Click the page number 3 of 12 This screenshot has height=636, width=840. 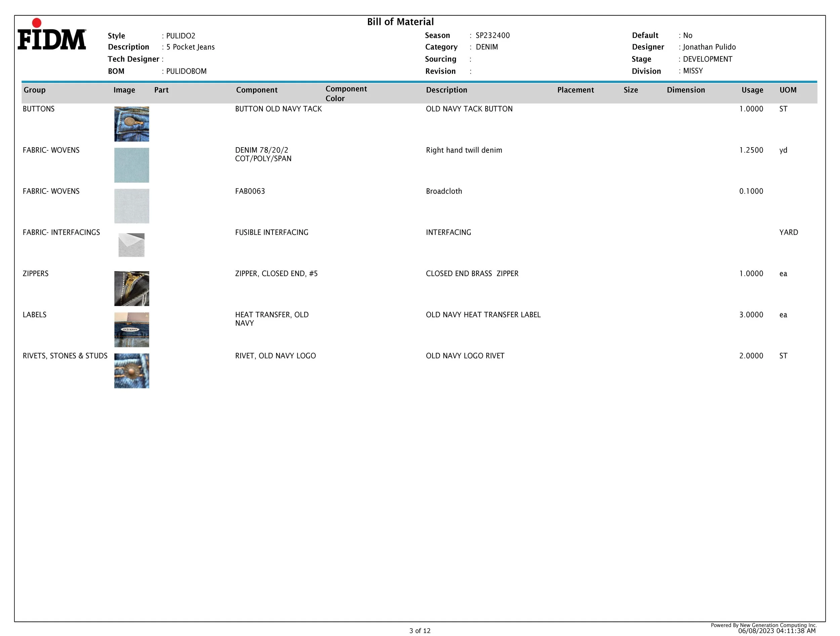coord(420,631)
